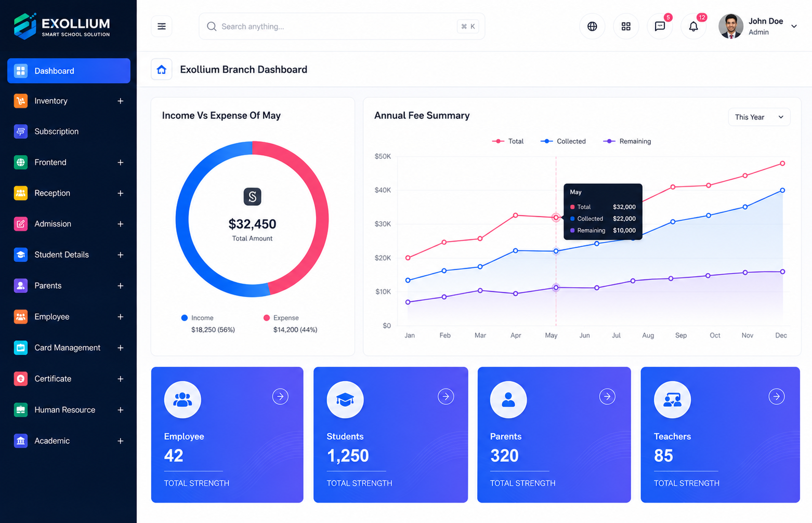Open the language globe icon in header
Viewport: 812px width, 523px height.
pyautogui.click(x=592, y=26)
